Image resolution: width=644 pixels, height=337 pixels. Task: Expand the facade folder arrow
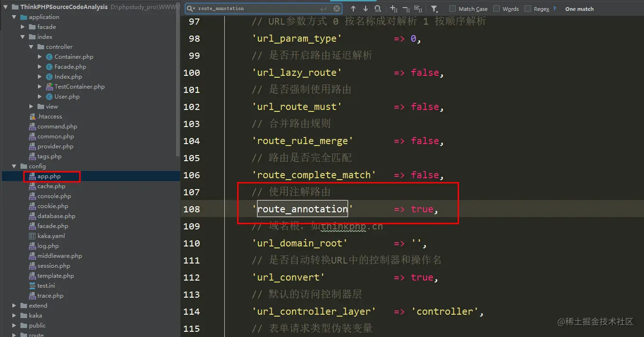[23, 27]
